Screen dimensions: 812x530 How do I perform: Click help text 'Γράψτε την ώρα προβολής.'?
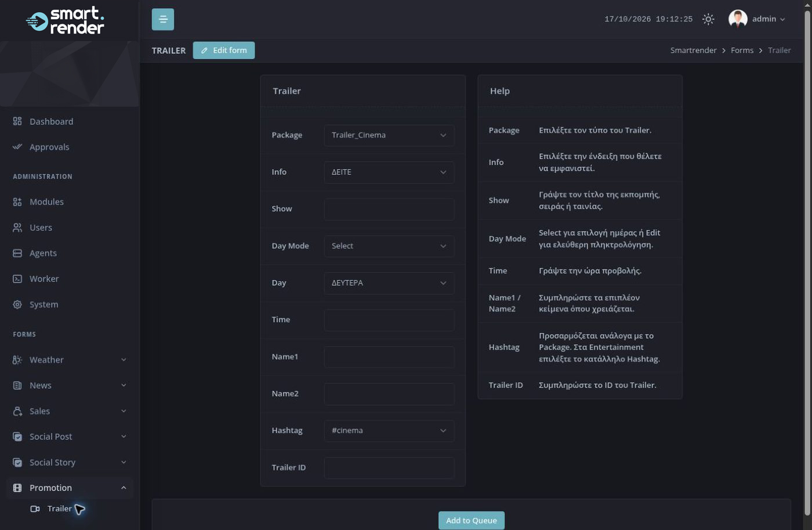coord(590,271)
